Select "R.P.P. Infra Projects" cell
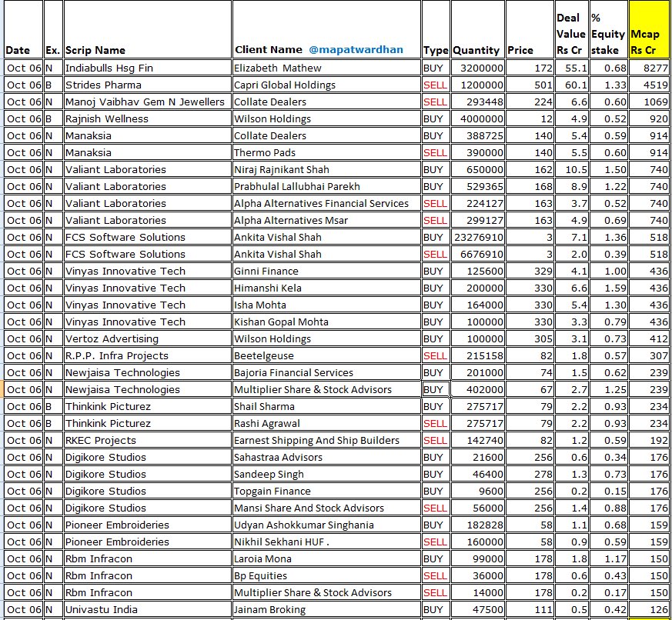This screenshot has width=672, height=620. pos(148,355)
